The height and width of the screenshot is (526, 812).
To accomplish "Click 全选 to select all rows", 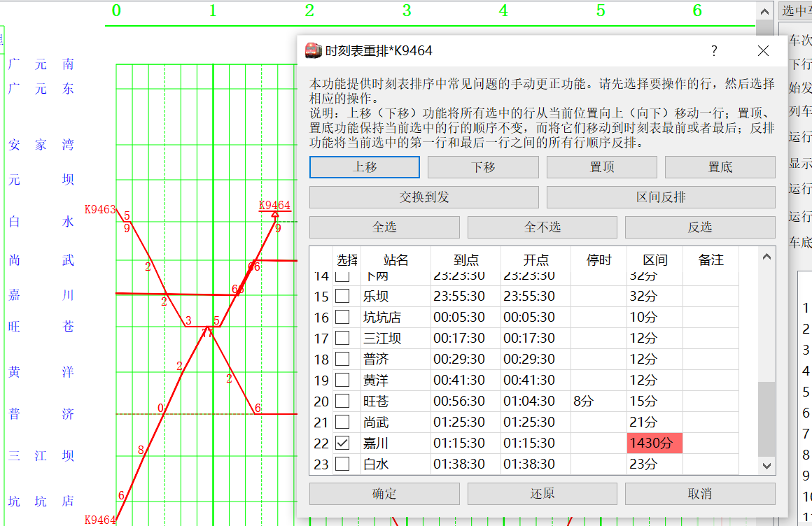I will [384, 227].
